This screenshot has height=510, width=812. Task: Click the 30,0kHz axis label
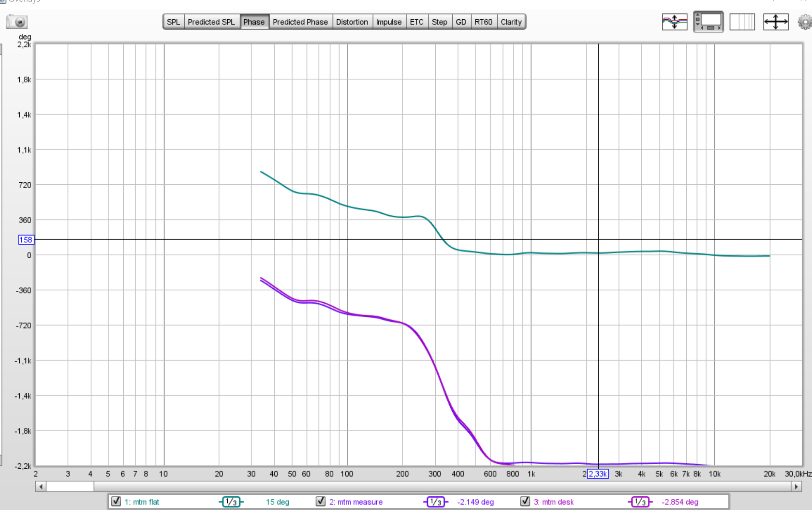pyautogui.click(x=798, y=474)
